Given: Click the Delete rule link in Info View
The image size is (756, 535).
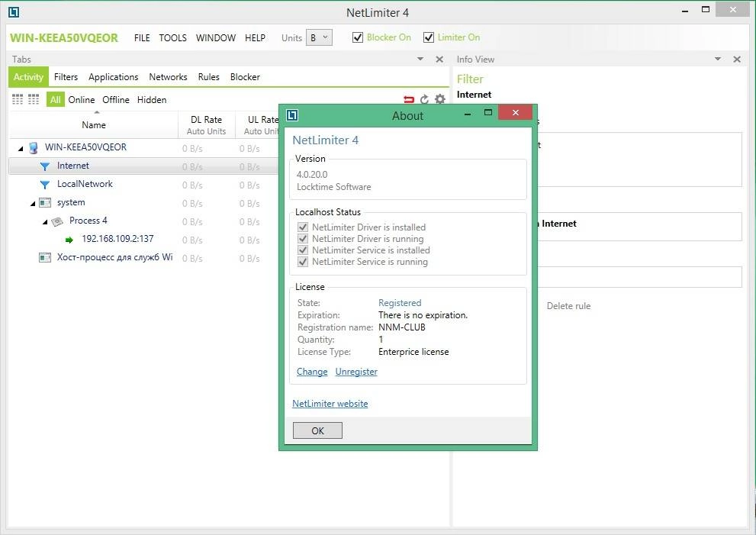Looking at the screenshot, I should [568, 306].
